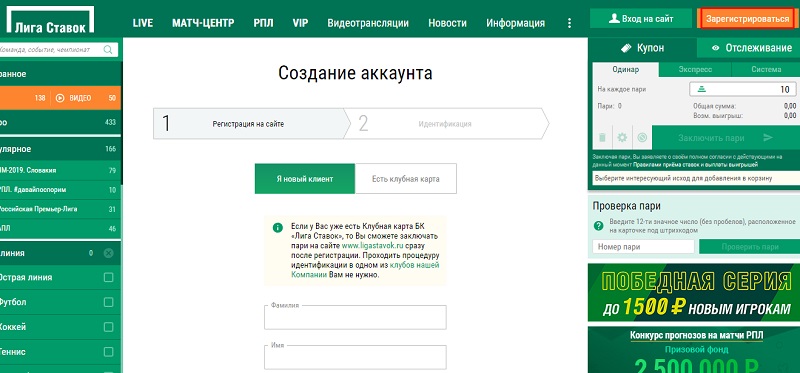Click the play icon next to ВИДЕО

point(60,98)
